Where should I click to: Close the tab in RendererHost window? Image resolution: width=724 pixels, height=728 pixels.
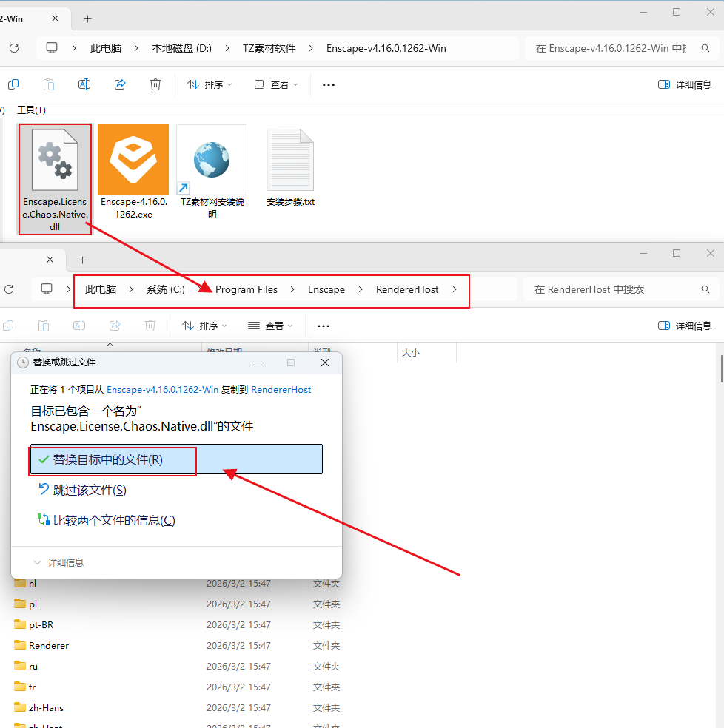(50, 260)
